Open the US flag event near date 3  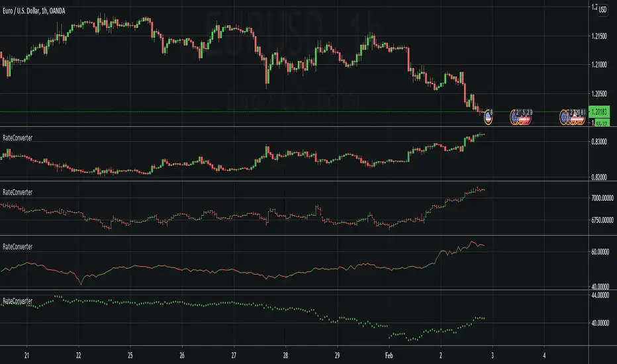(524, 118)
